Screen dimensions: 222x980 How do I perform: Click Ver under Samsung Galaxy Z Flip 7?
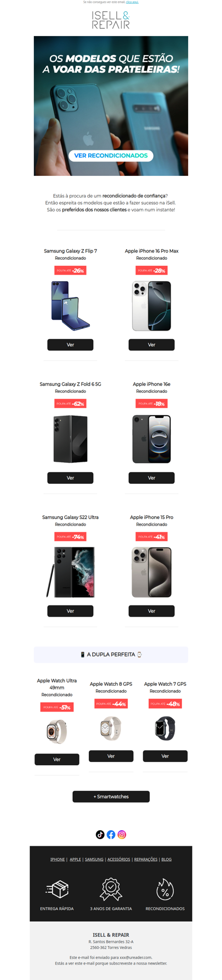pyautogui.click(x=70, y=345)
